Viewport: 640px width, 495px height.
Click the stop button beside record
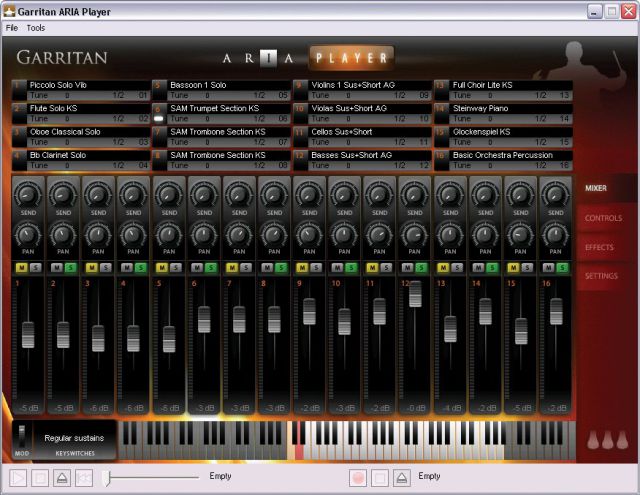point(380,477)
